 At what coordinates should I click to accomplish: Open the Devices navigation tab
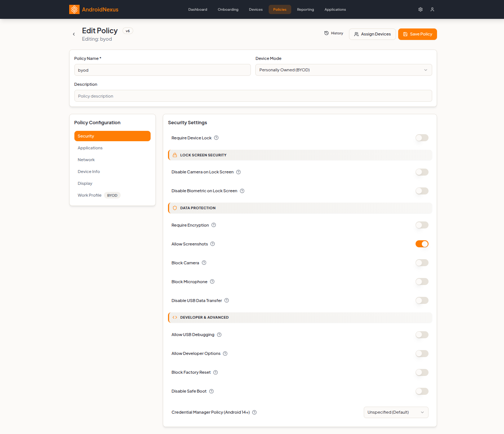point(256,9)
